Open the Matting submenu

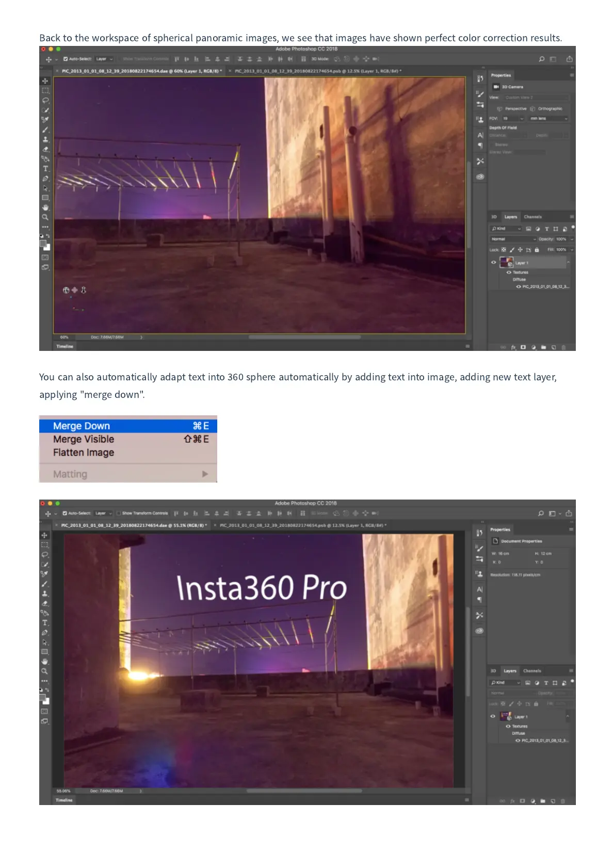pyautogui.click(x=128, y=474)
